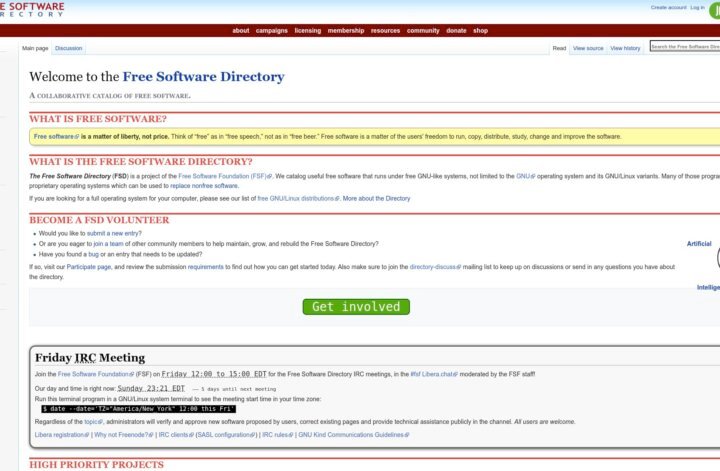The width and height of the screenshot is (720, 471).
Task: Click the terminal date command text
Action: pyautogui.click(x=138, y=409)
